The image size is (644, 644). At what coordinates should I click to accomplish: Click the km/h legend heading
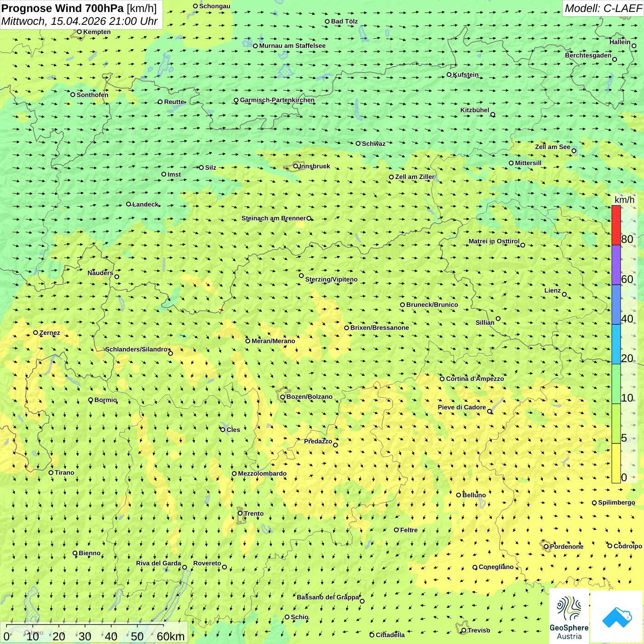pos(624,200)
